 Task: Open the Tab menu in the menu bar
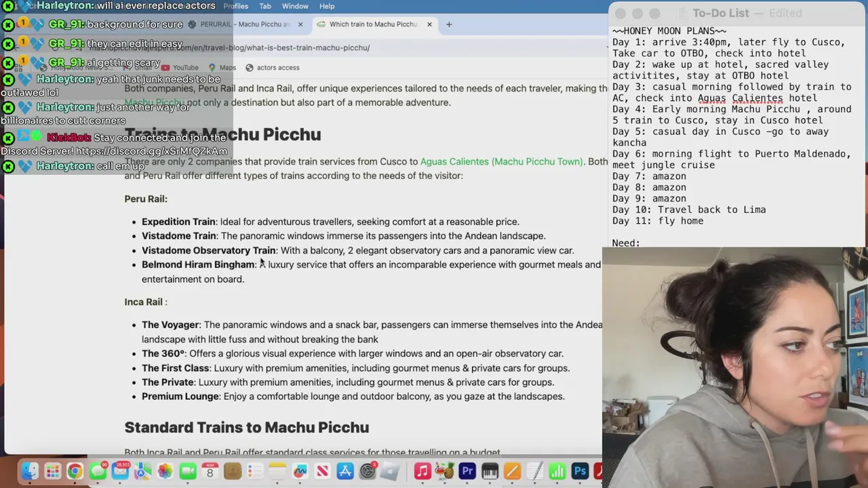click(265, 6)
